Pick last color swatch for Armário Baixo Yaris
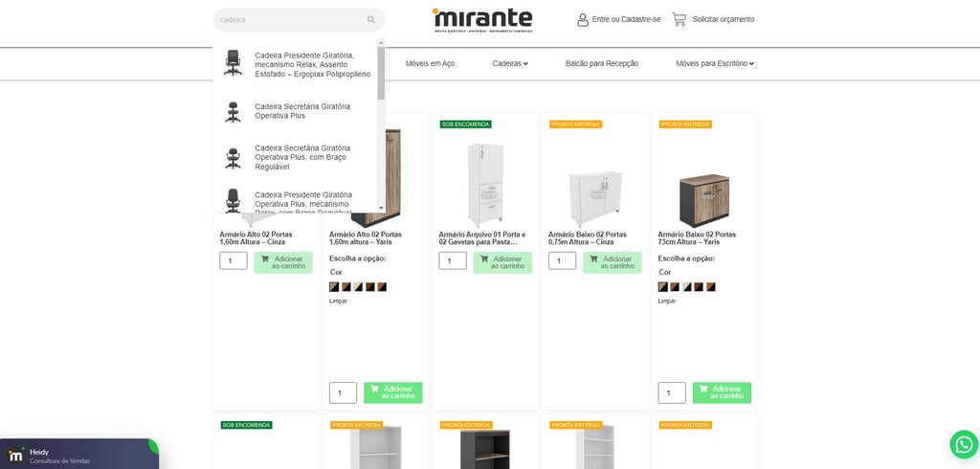 tap(711, 287)
